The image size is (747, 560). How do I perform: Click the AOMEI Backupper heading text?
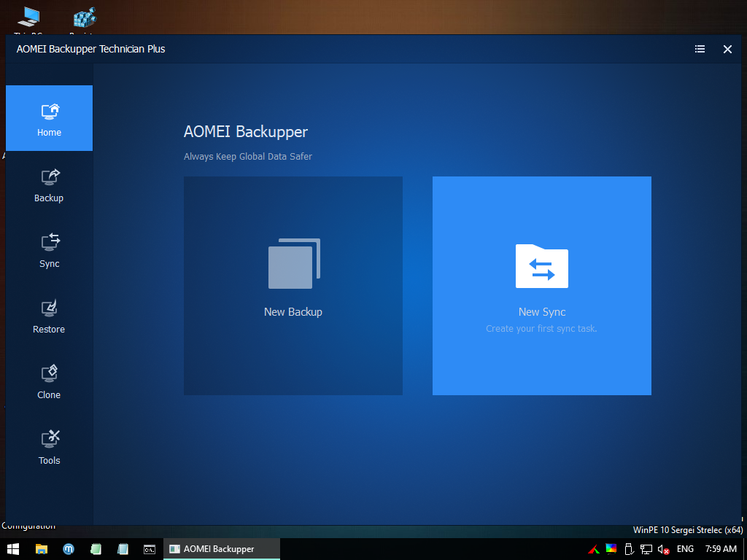pos(246,131)
